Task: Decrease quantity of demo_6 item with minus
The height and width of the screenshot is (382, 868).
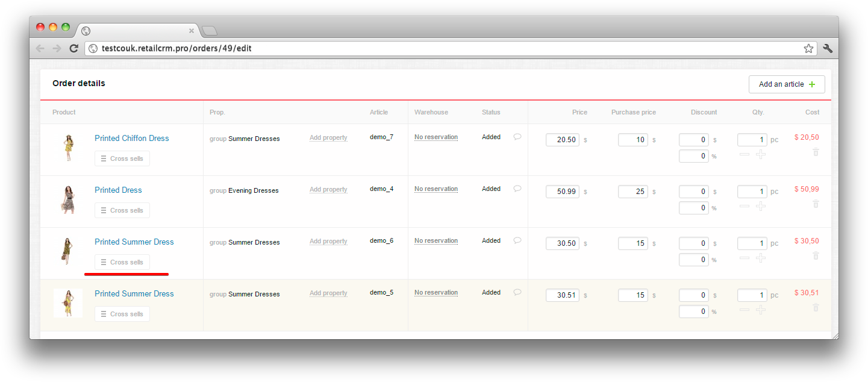Action: (745, 258)
